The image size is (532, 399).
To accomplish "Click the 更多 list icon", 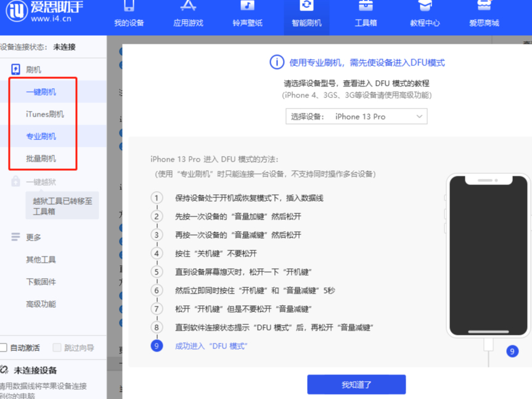I will [x=15, y=237].
